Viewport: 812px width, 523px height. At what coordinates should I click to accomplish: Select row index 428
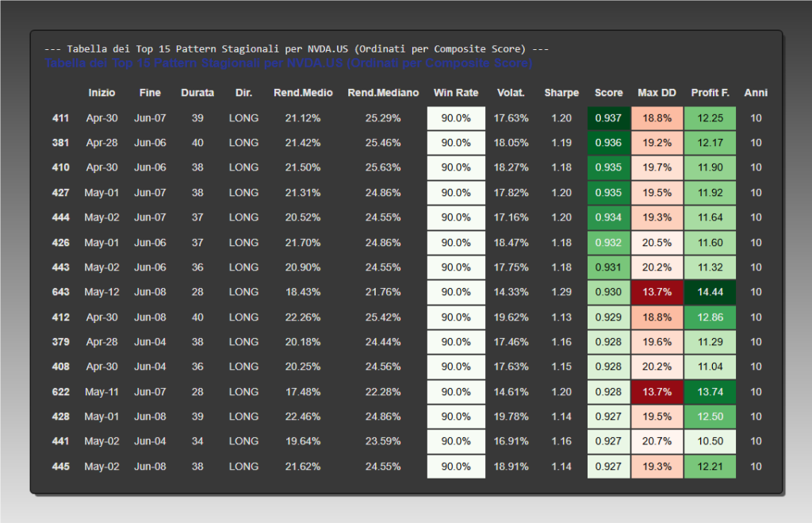(x=60, y=417)
